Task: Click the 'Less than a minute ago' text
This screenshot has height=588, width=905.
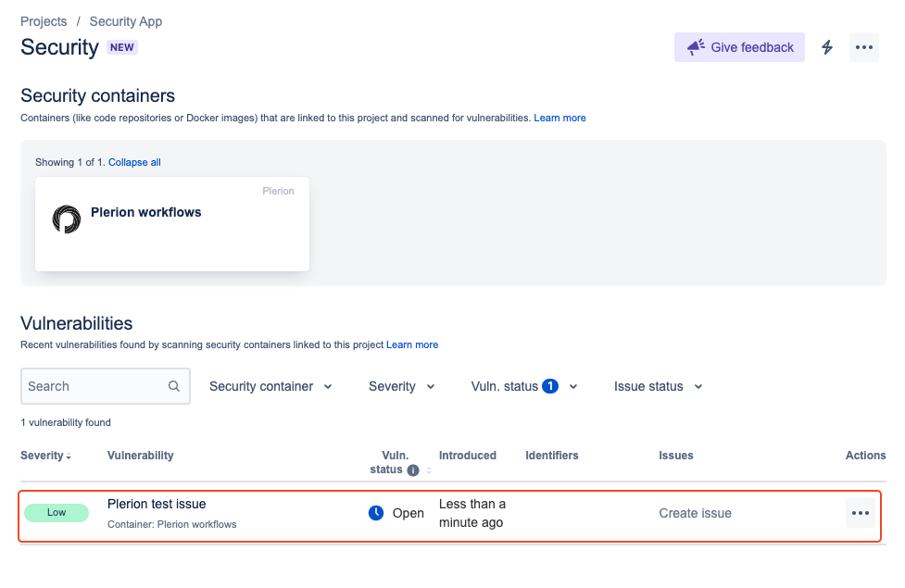Action: tap(472, 513)
